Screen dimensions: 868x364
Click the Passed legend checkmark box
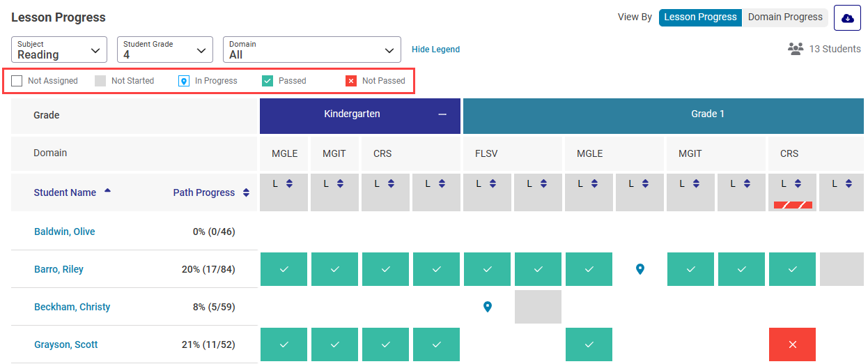click(268, 81)
